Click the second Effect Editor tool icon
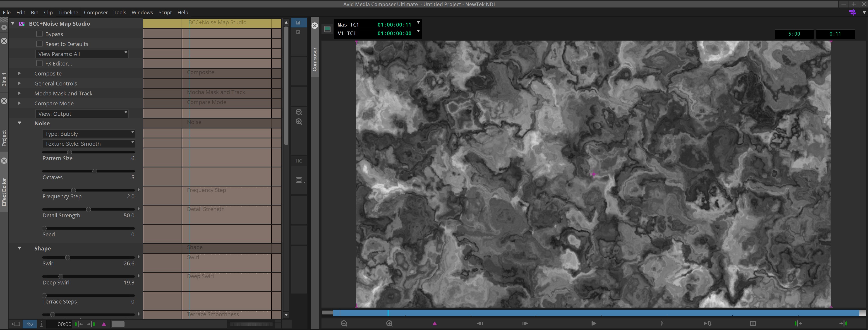868x330 pixels. click(298, 32)
